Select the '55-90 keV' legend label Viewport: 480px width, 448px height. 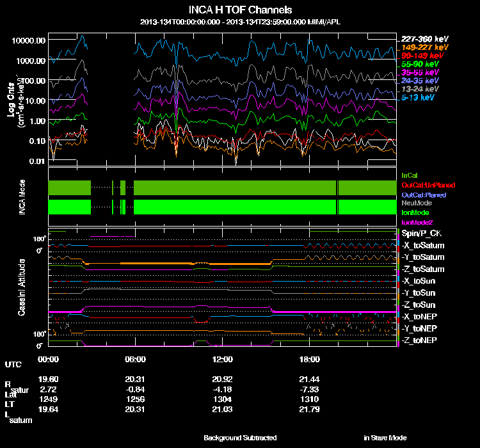pos(420,64)
